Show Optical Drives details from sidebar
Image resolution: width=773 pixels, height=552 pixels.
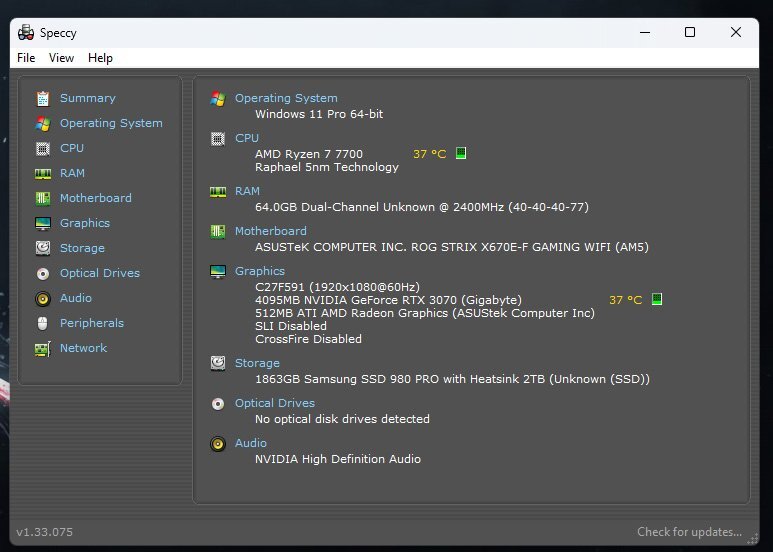click(100, 273)
